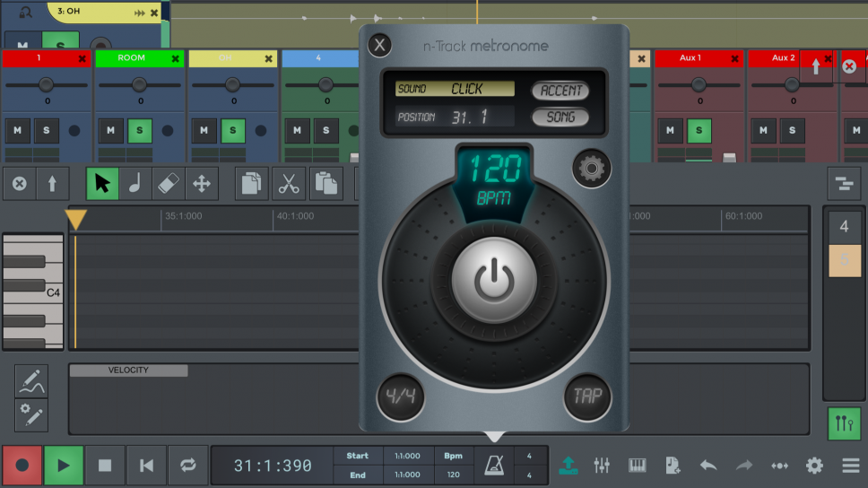Open the metronome SOUND selector showing CLICK
Image resolution: width=868 pixels, height=488 pixels.
coord(456,89)
